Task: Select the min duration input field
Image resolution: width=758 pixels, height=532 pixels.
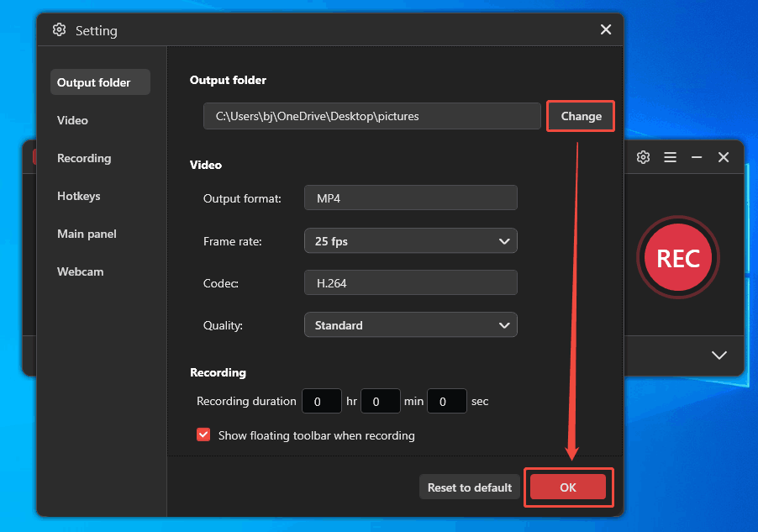Action: 380,401
